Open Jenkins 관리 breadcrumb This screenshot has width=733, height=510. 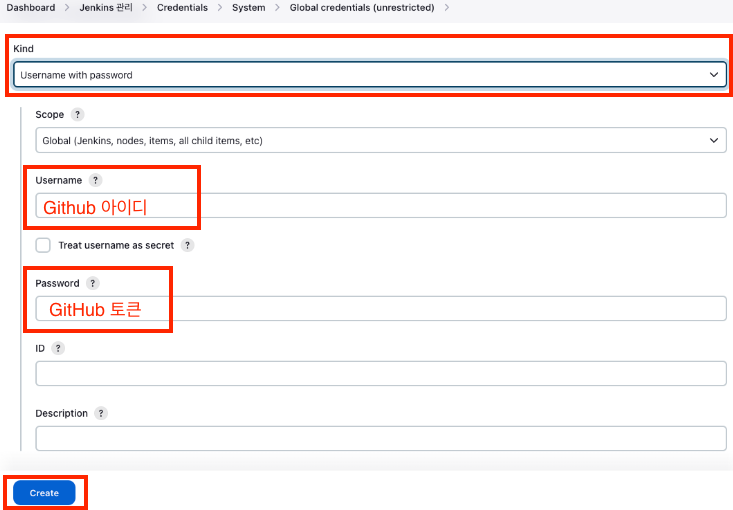click(106, 7)
